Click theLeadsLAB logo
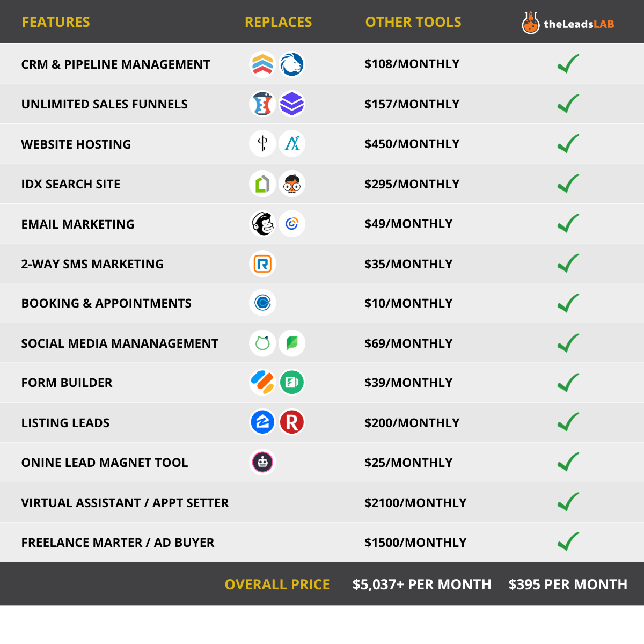 tap(568, 23)
